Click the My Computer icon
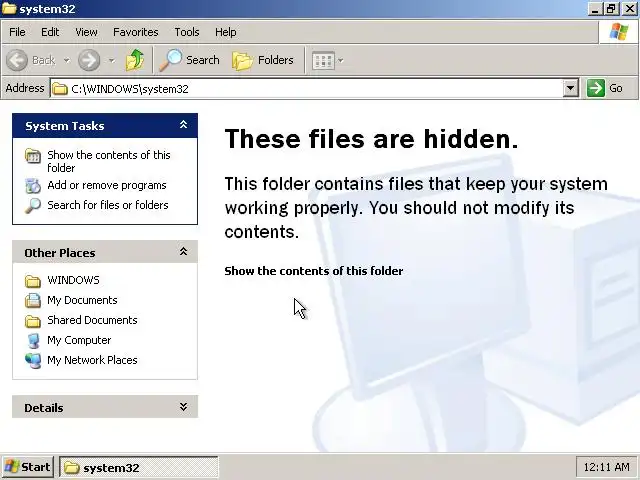This screenshot has width=640, height=480. [x=33, y=340]
